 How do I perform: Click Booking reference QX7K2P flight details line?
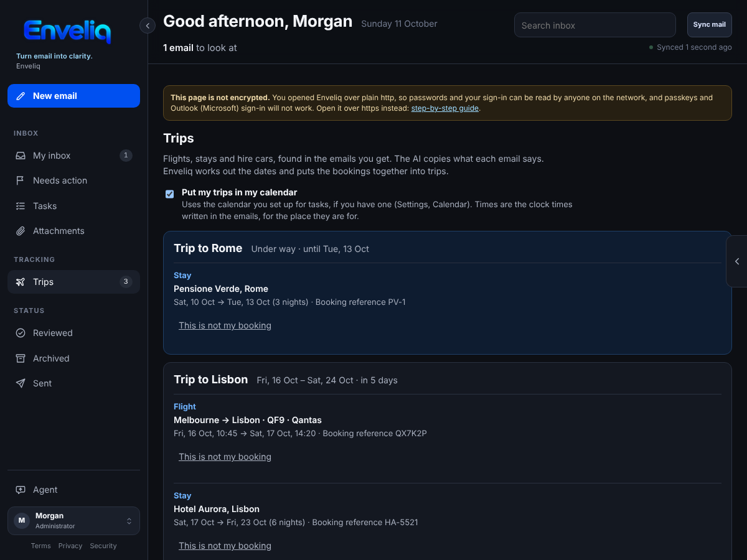[x=300, y=434]
